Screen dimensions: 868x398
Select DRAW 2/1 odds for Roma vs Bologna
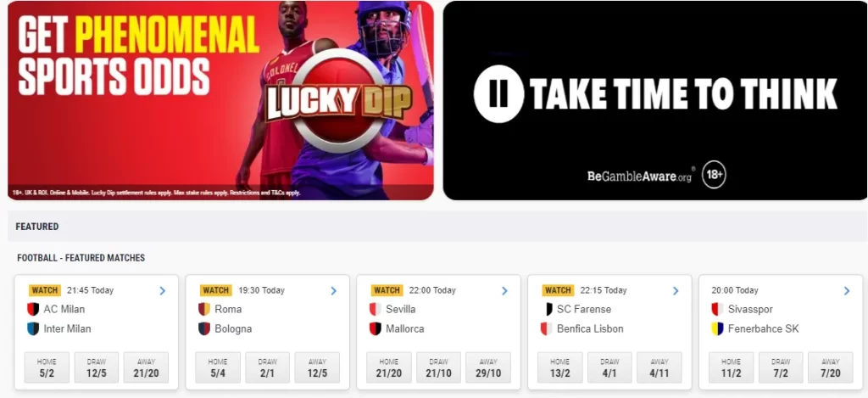point(267,367)
